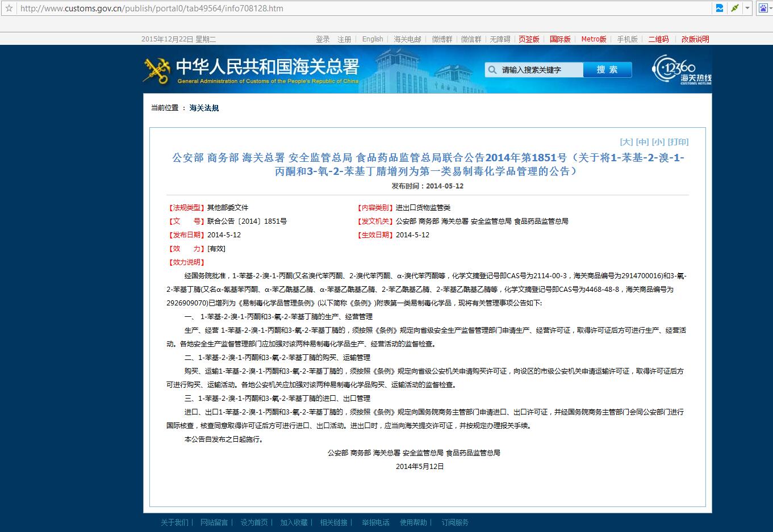Open the 微博群 link
Viewport: 773px width, 532px height.
(442, 39)
